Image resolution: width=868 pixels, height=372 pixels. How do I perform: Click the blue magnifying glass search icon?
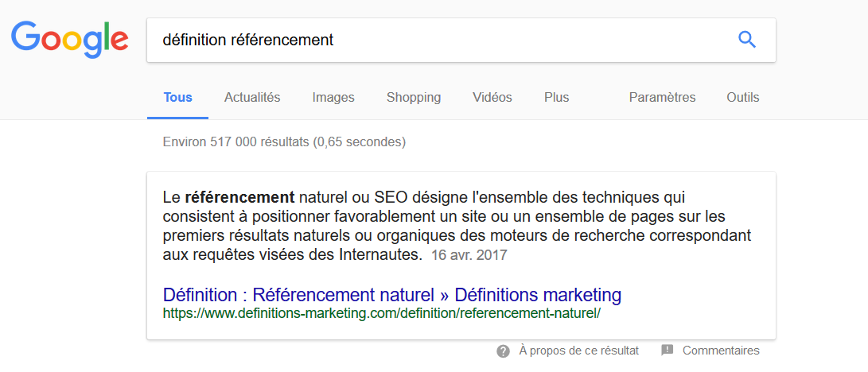click(x=747, y=40)
